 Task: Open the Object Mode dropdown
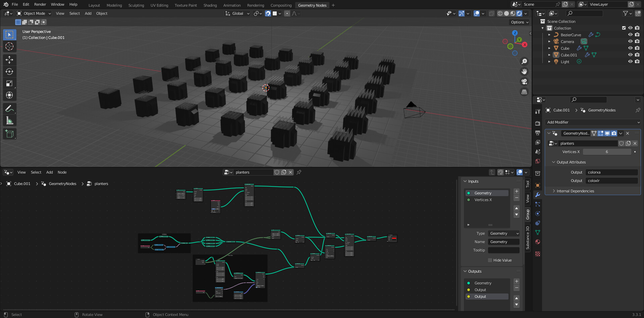tap(34, 13)
